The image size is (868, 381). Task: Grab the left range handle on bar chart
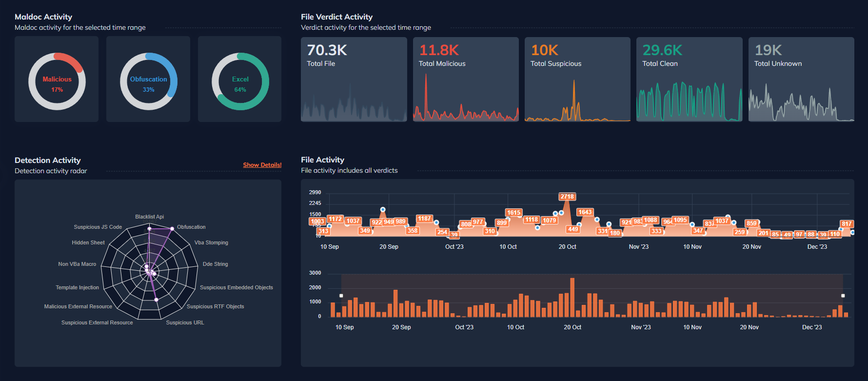341,296
